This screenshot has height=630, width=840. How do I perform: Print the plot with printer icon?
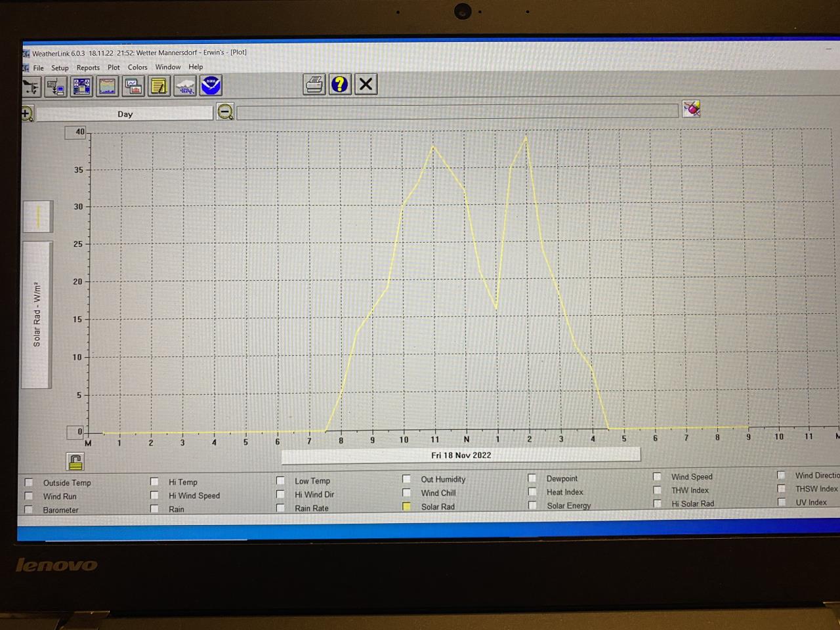pyautogui.click(x=314, y=84)
